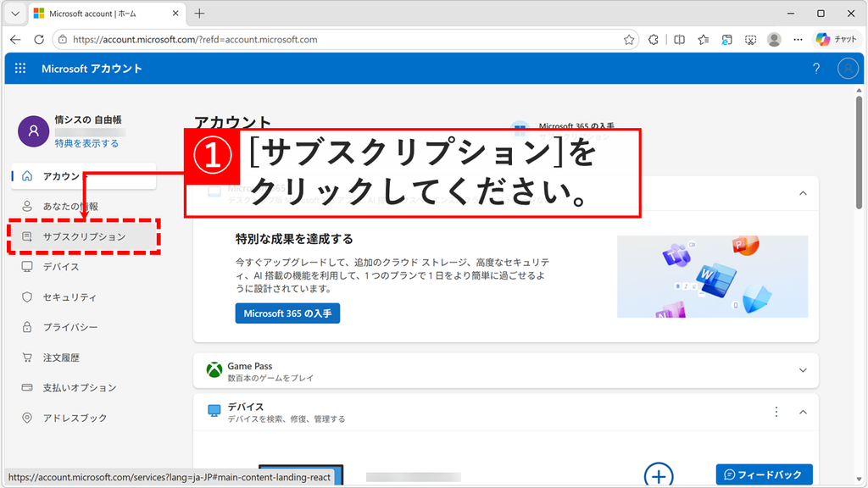Open the フィードバック button
Screen dimensions: 868x488
(764, 474)
